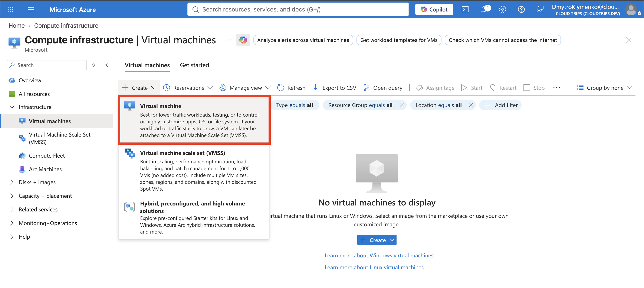The height and width of the screenshot is (288, 644).
Task: Open Virtual Machine Scale Set (VMSS) sidebar item
Action: coord(59,138)
